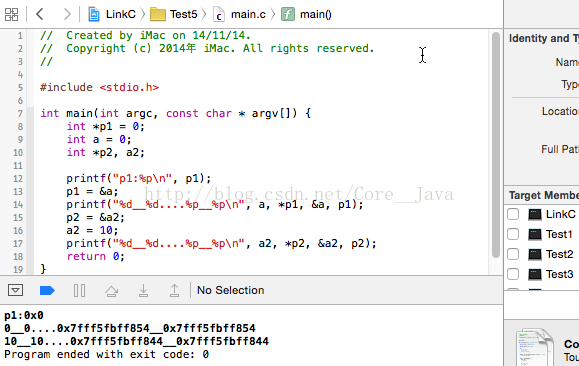
Task: Click the 'int a = 0;' line
Action: 99,139
